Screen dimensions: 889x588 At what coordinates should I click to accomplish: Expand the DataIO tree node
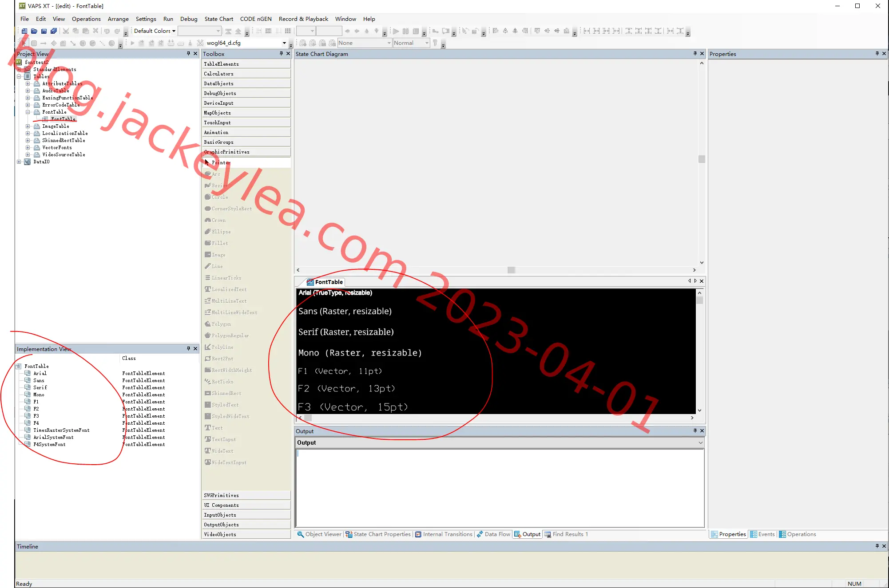click(x=19, y=162)
